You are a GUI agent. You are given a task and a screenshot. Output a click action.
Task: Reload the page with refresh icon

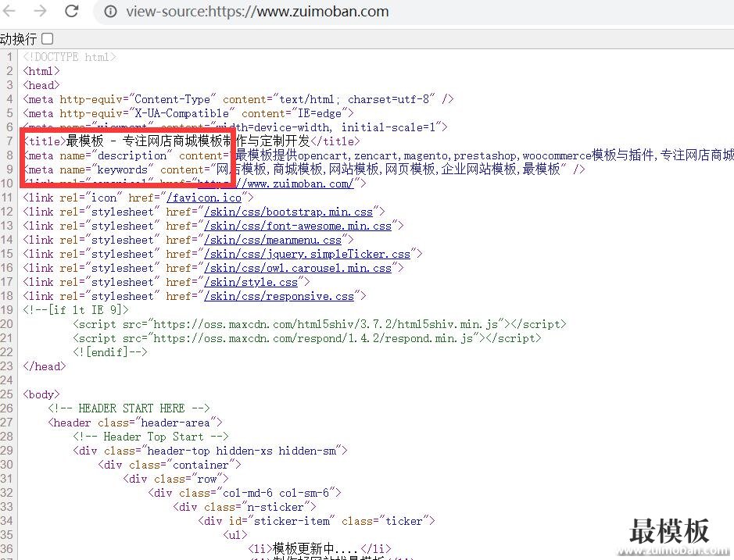coord(72,11)
